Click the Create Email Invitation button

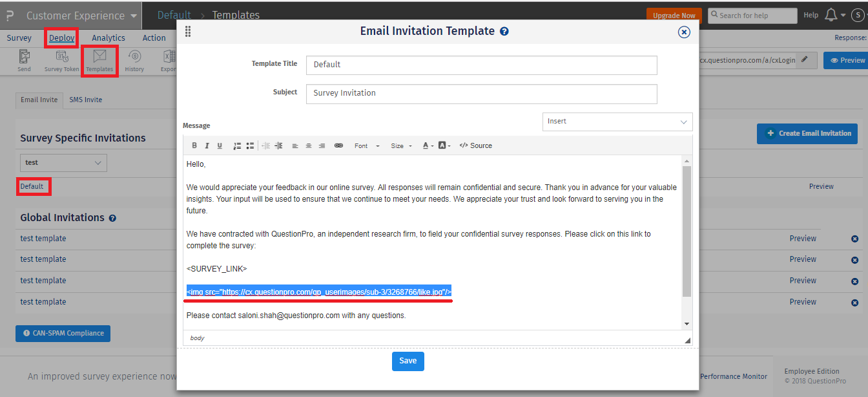[807, 133]
